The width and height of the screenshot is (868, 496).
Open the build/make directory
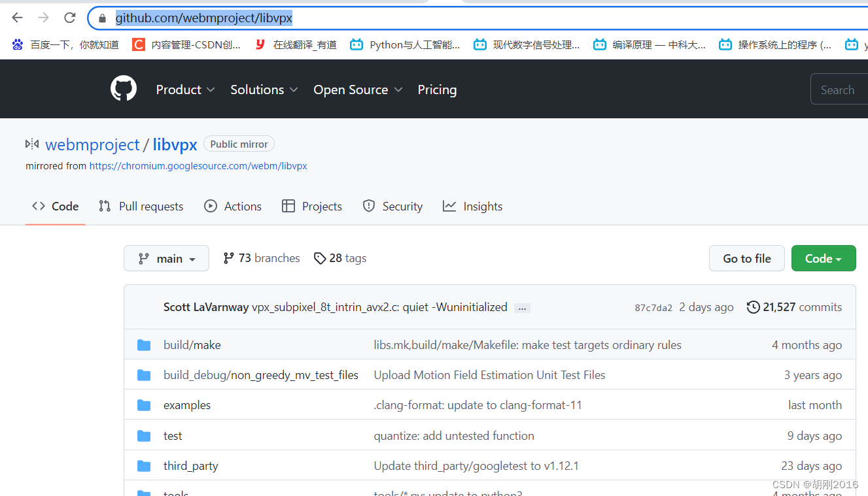pyautogui.click(x=192, y=345)
